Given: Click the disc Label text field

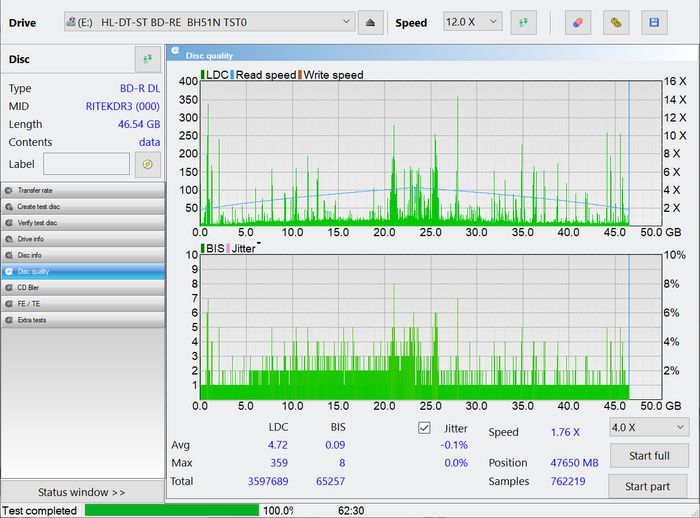Looking at the screenshot, I should pos(86,164).
